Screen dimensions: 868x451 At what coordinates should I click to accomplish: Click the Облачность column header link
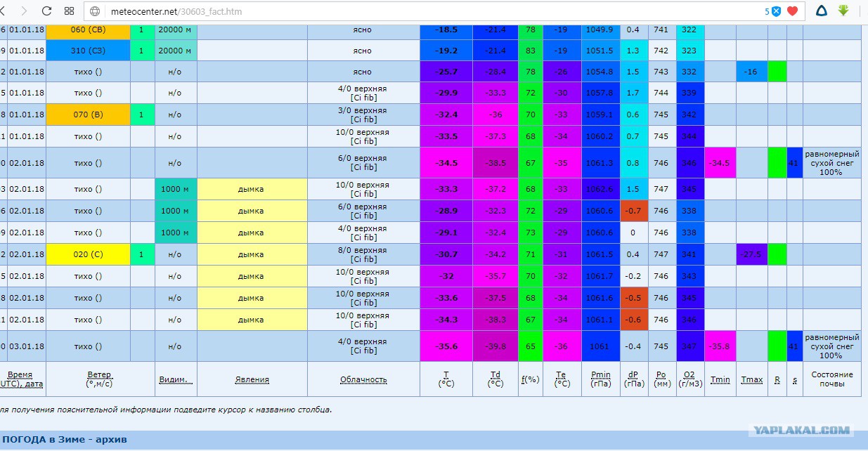click(363, 379)
